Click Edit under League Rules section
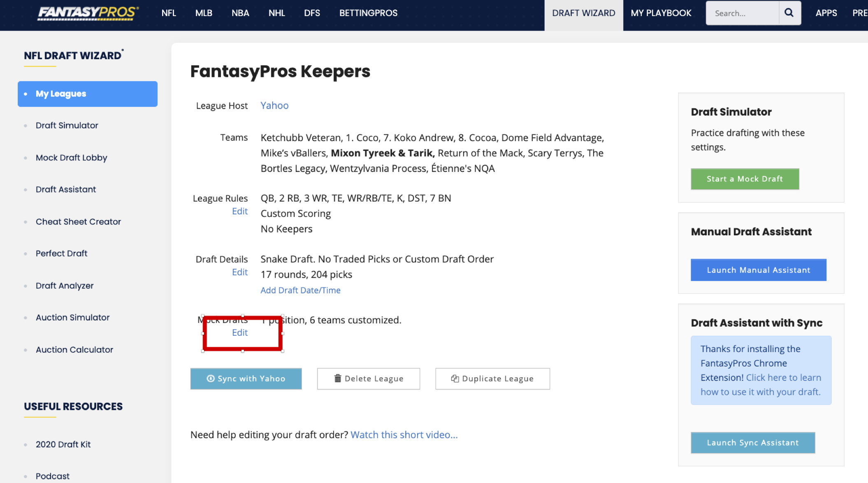 pyautogui.click(x=239, y=211)
